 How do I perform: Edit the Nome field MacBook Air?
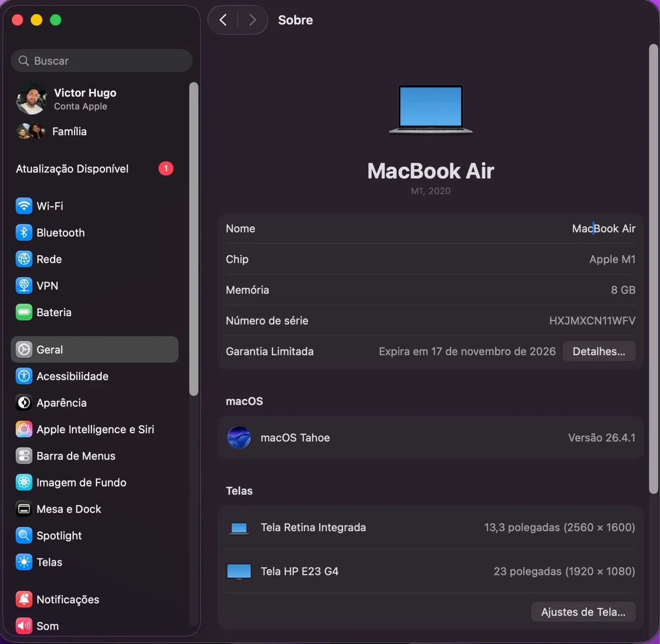click(604, 228)
